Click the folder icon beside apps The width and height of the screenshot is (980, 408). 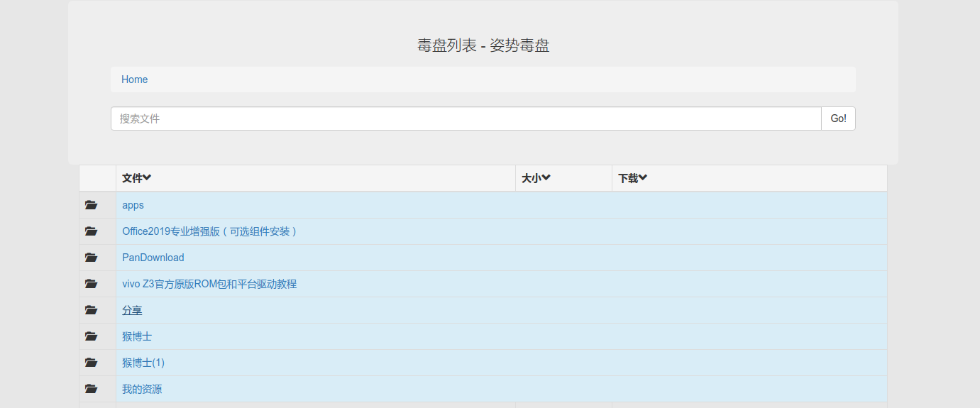pyautogui.click(x=91, y=205)
